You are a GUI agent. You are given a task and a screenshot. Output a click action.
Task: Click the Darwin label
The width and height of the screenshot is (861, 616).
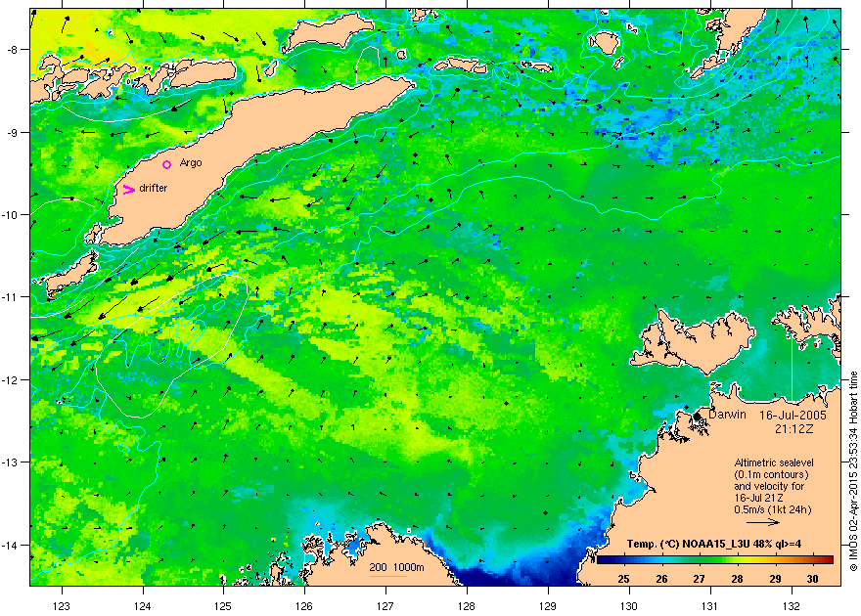727,415
